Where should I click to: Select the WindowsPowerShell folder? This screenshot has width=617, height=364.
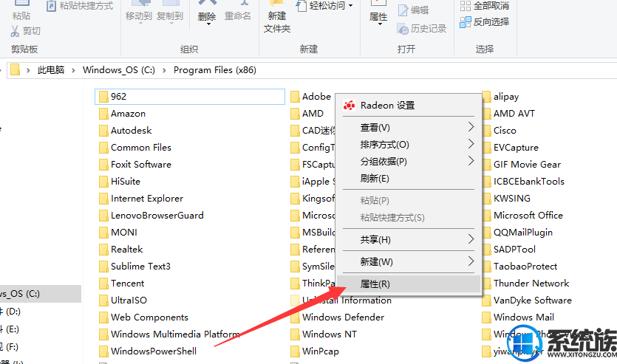pos(148,351)
